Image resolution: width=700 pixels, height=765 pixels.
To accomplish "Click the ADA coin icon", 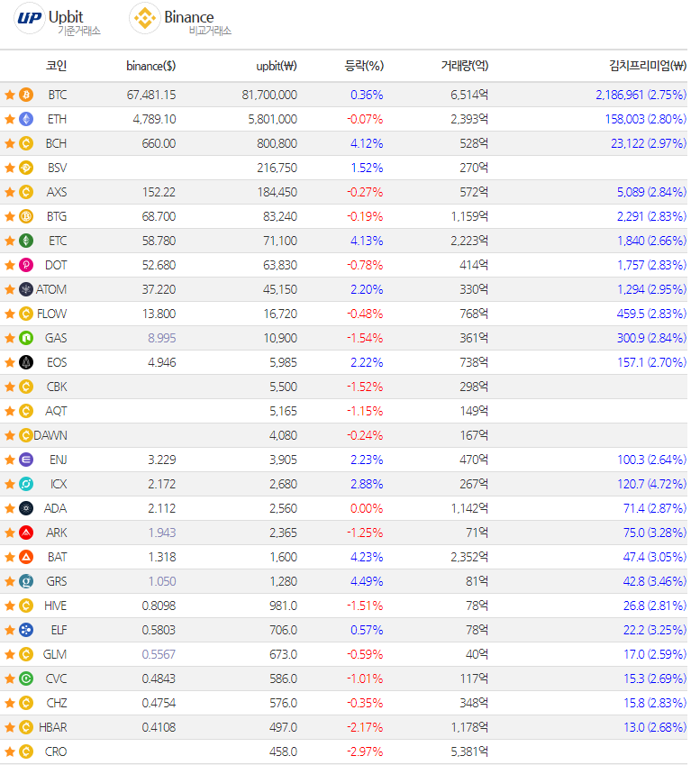I will click(x=26, y=508).
